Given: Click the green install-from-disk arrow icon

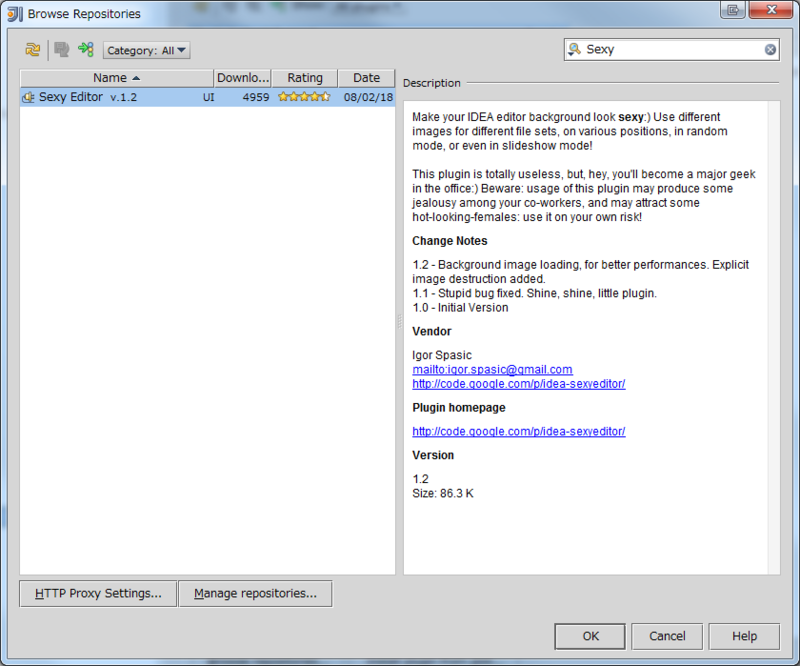Looking at the screenshot, I should tap(86, 50).
